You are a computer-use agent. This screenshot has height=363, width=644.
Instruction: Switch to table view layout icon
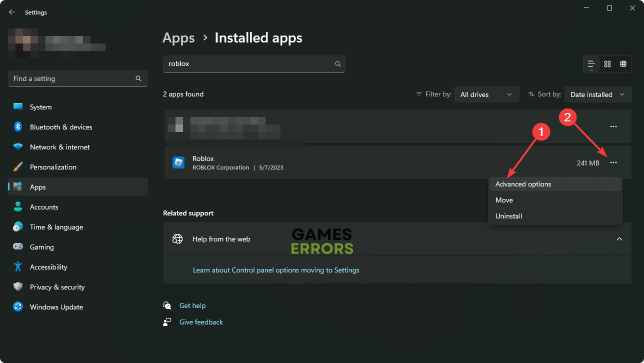point(623,64)
